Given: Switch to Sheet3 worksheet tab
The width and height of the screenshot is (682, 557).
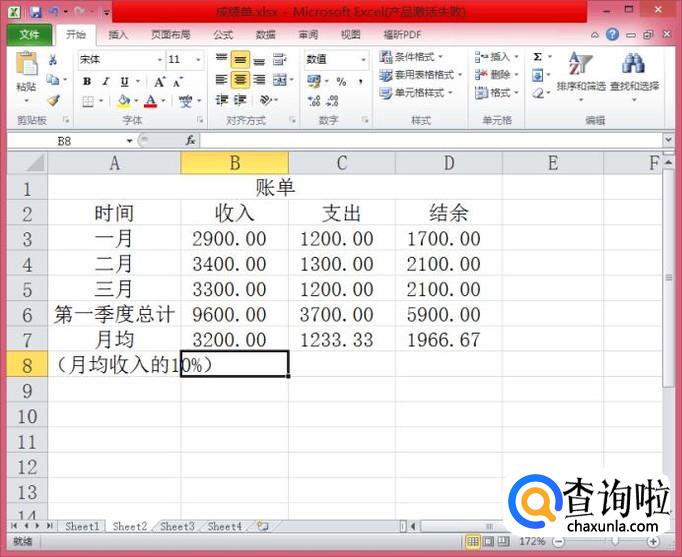Looking at the screenshot, I should [177, 527].
